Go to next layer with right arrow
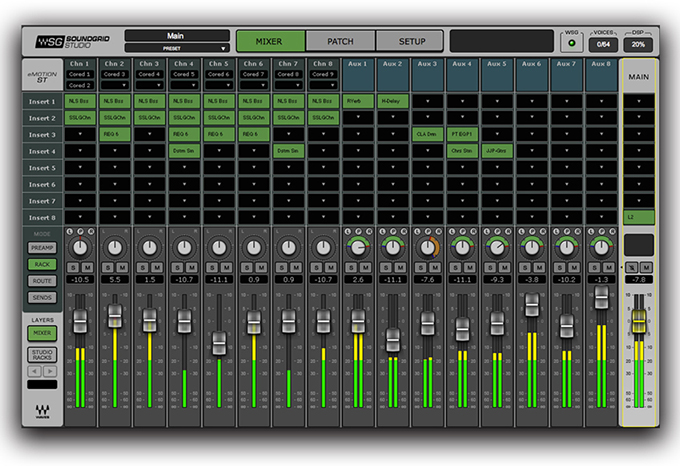 click(x=50, y=371)
